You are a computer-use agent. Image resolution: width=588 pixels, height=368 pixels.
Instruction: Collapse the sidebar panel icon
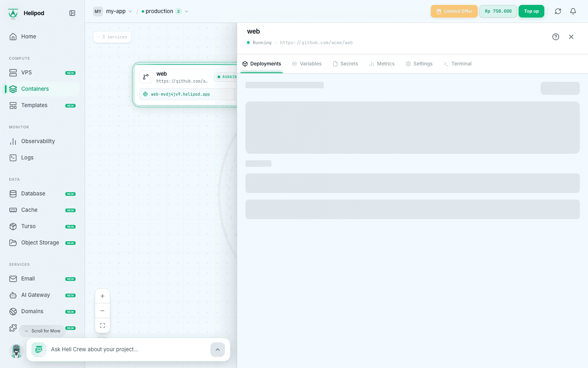coord(72,13)
